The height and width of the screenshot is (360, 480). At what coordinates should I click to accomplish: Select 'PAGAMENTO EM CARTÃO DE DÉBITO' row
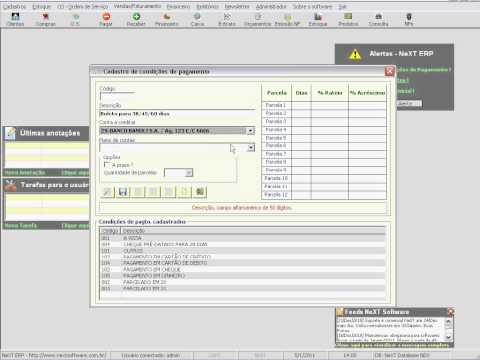(243, 263)
